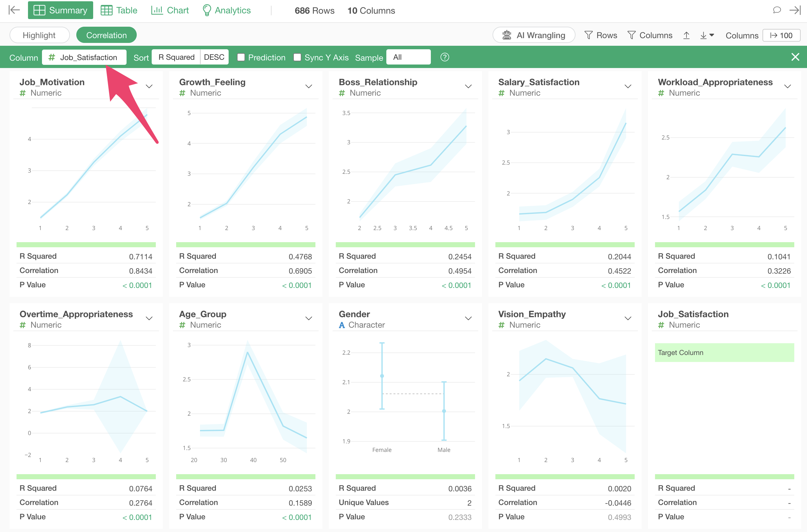Click the Gender P Value 0.2333
This screenshot has height=532, width=807.
(459, 517)
